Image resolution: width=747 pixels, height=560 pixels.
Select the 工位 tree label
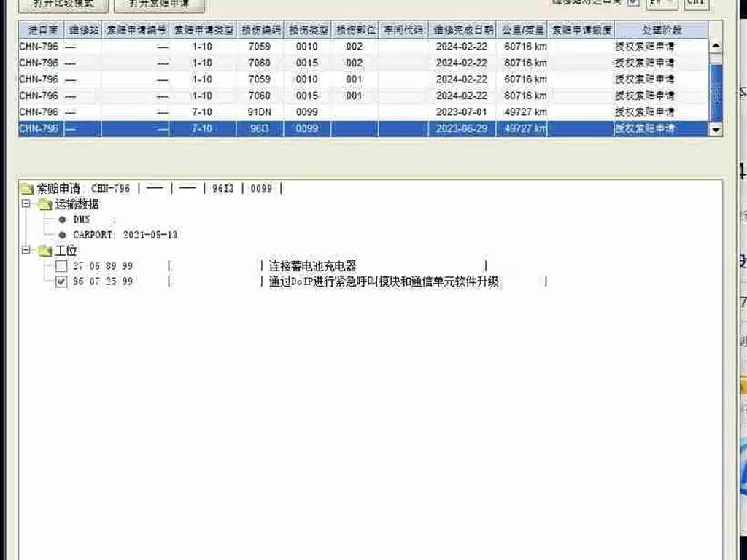pos(66,251)
